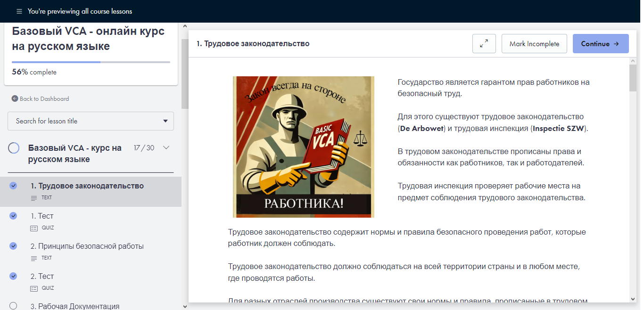
Task: Toggle completion circle for 1. Трудовое законодательство
Action: pos(13,186)
